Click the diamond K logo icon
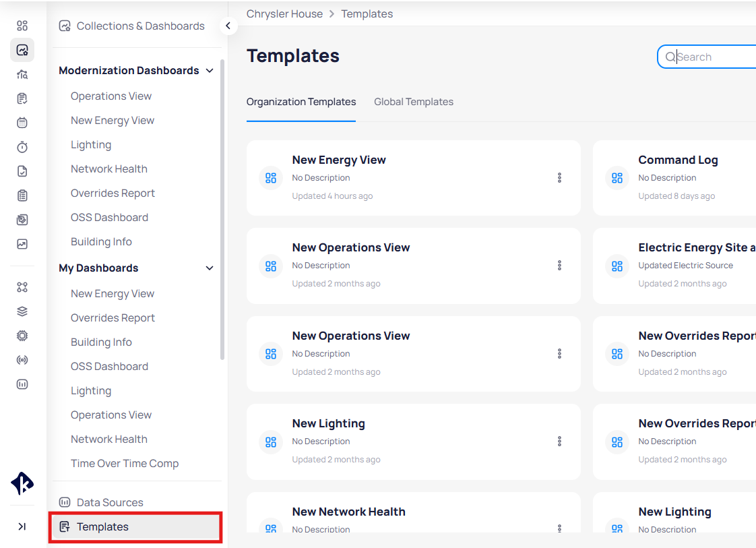756x548 pixels. [22, 483]
